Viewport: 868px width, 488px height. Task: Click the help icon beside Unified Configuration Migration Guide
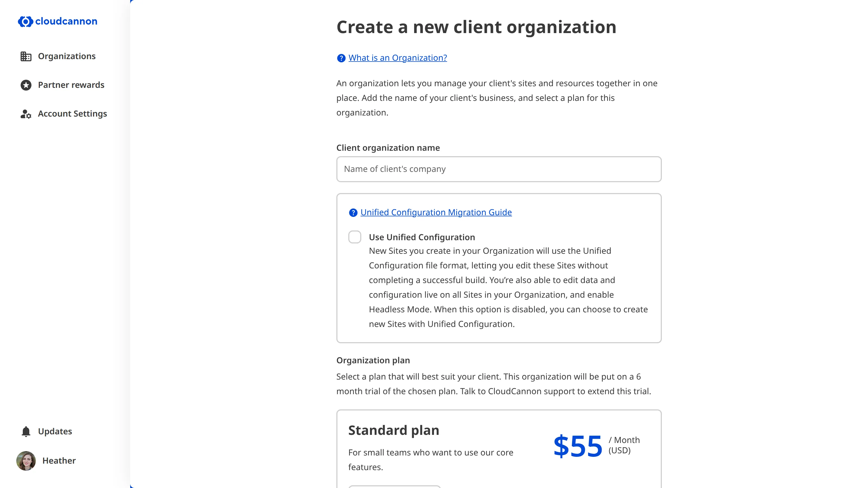pos(353,213)
